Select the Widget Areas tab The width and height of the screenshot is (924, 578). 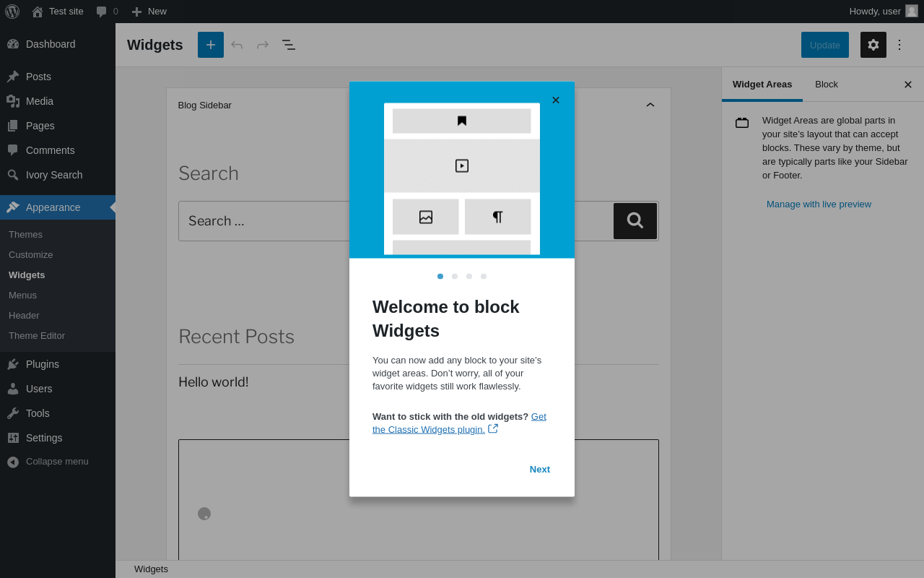point(762,85)
